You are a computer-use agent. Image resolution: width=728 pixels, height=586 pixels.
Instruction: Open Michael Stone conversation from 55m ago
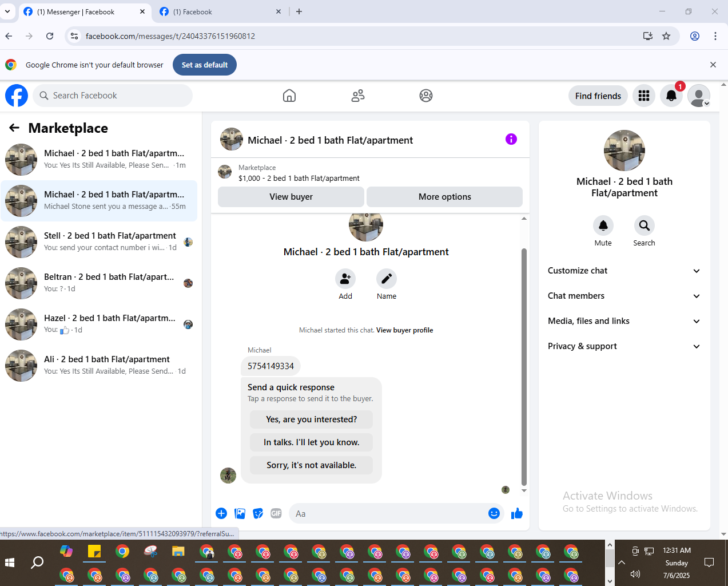point(99,200)
